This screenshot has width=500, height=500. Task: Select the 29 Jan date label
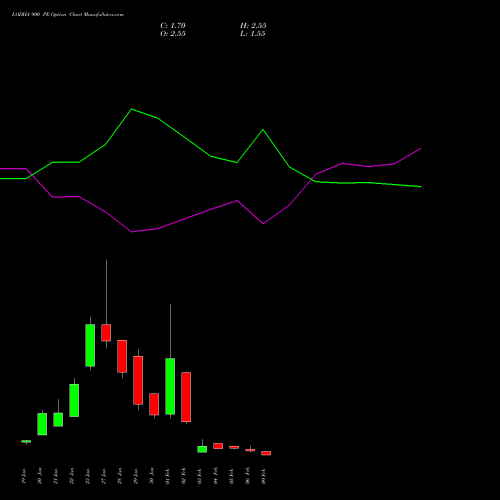click(x=136, y=476)
